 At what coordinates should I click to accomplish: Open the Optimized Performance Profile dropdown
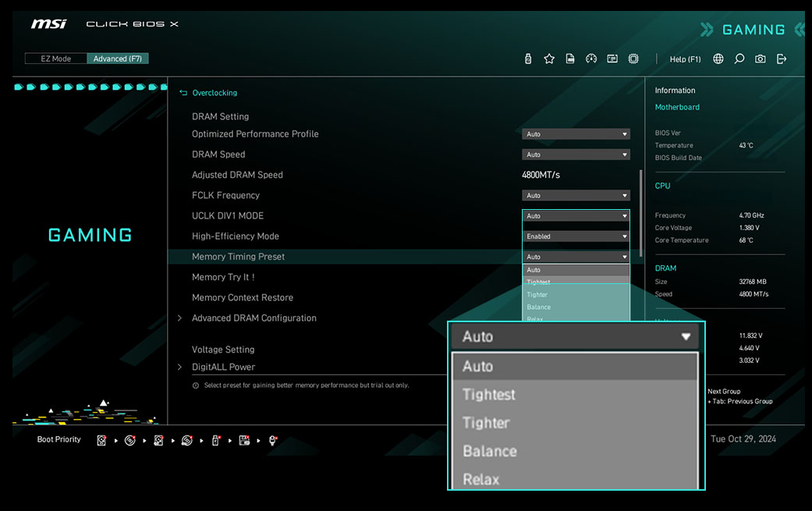576,134
